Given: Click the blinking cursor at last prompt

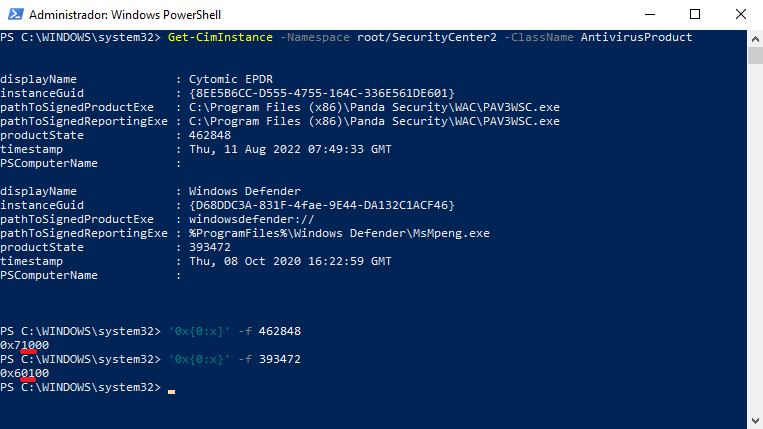Looking at the screenshot, I should [171, 388].
